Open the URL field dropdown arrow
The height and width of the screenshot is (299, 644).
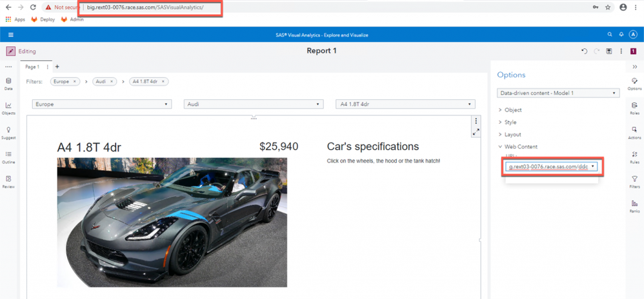[592, 166]
